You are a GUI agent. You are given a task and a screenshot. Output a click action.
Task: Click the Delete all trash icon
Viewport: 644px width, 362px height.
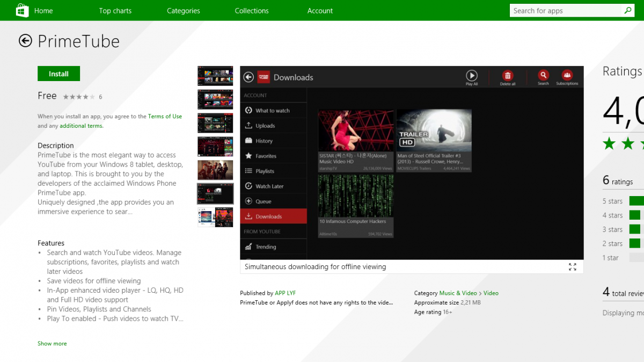point(508,75)
